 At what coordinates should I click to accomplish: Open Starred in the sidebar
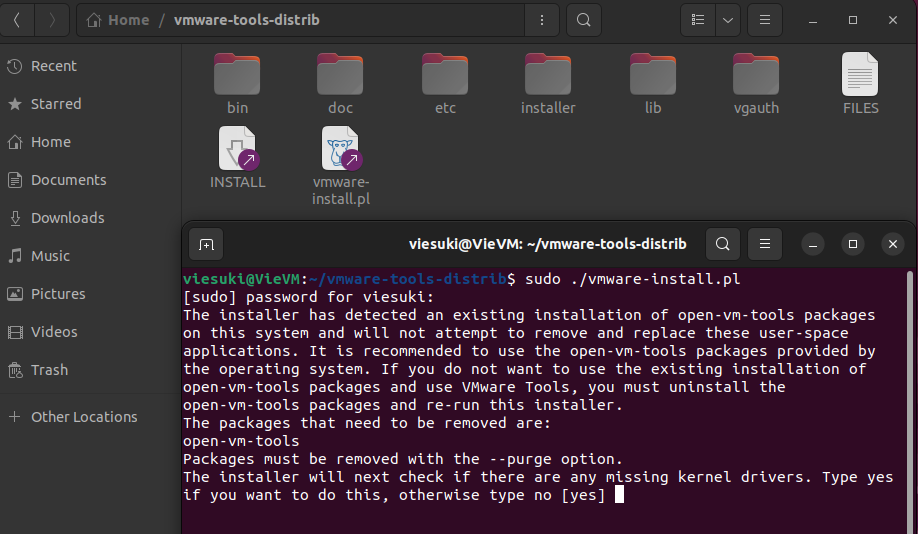click(x=90, y=104)
